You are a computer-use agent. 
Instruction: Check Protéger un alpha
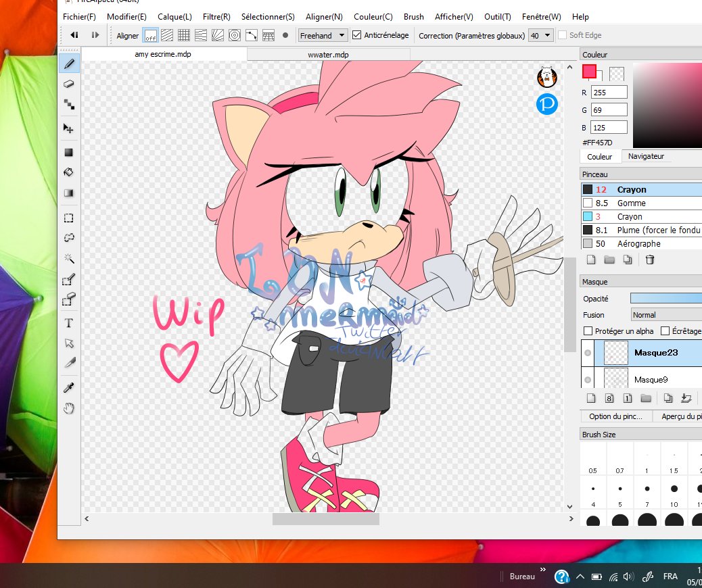pyautogui.click(x=588, y=330)
